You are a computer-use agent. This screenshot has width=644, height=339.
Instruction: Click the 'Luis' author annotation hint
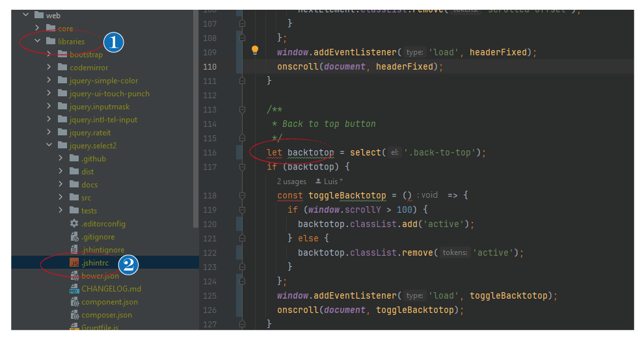tap(329, 182)
